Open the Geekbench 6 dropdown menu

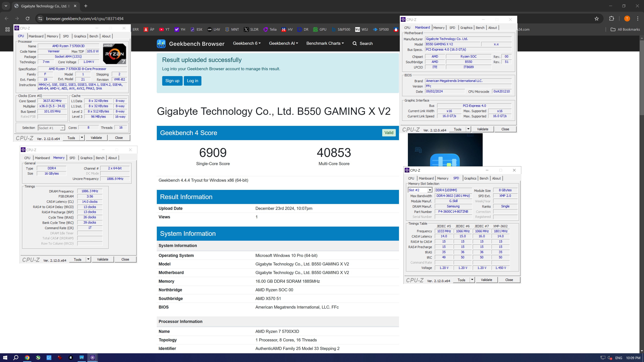pos(247,43)
